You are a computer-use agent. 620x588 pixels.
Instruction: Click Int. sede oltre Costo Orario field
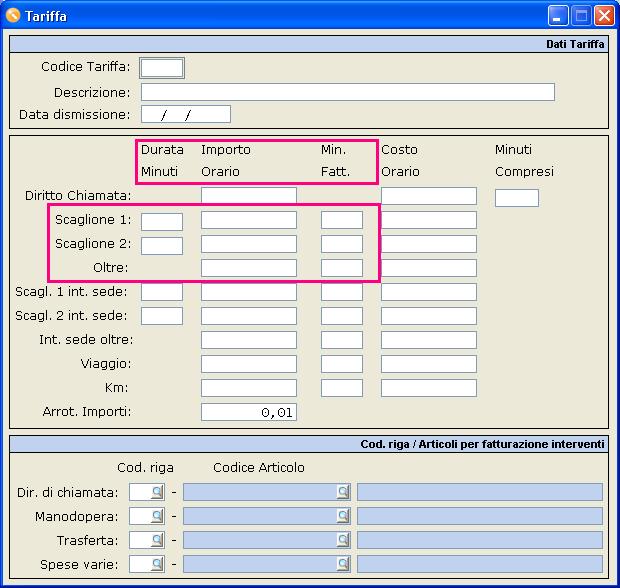429,340
